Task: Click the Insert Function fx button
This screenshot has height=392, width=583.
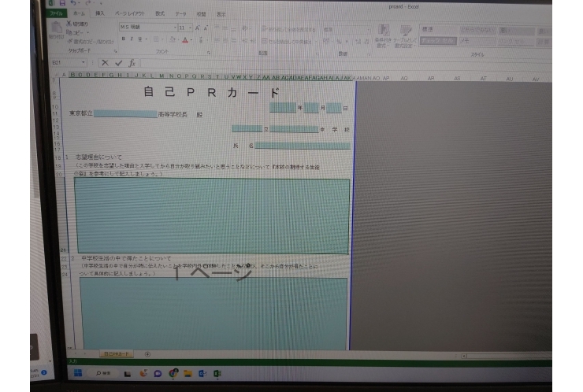Action: point(132,63)
